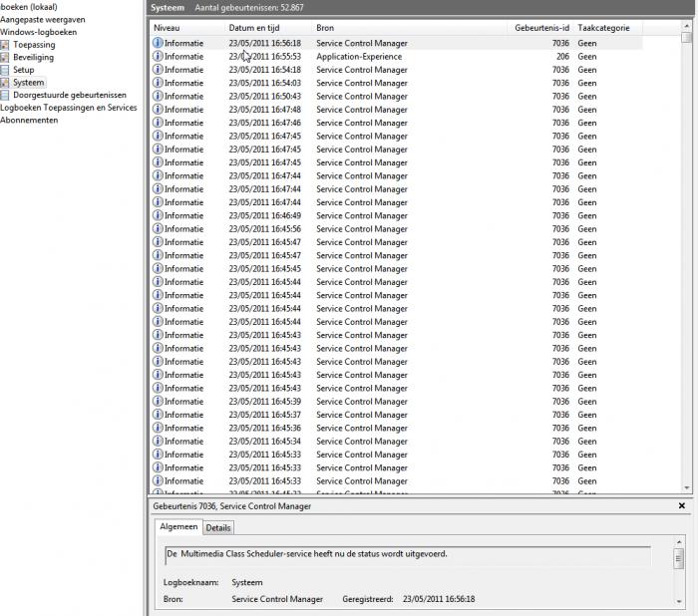Click info icon of 16:45:36 event

coord(158,428)
